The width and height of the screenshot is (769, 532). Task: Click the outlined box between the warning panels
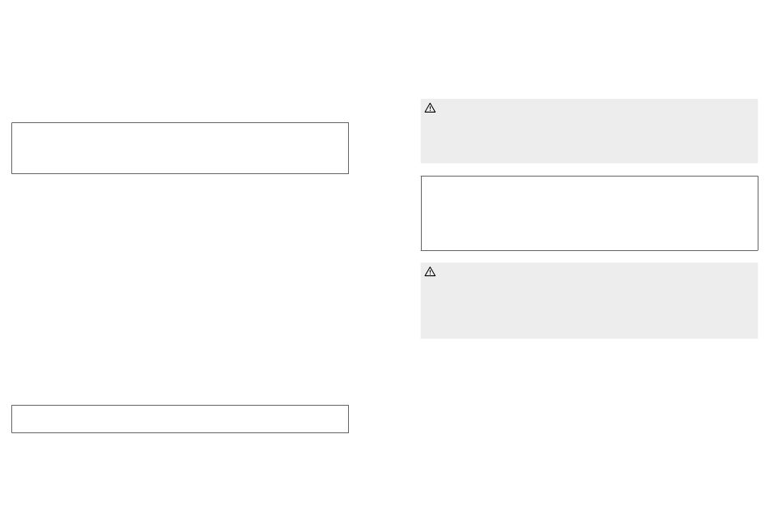pyautogui.click(x=589, y=214)
